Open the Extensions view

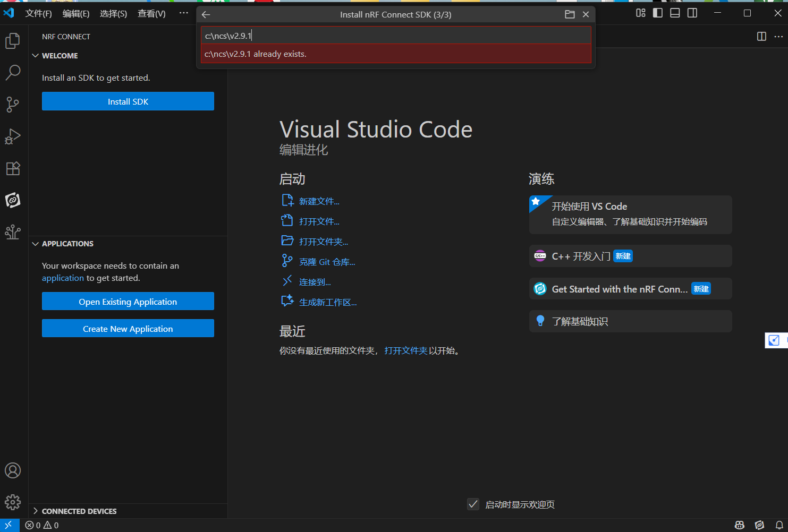tap(13, 168)
